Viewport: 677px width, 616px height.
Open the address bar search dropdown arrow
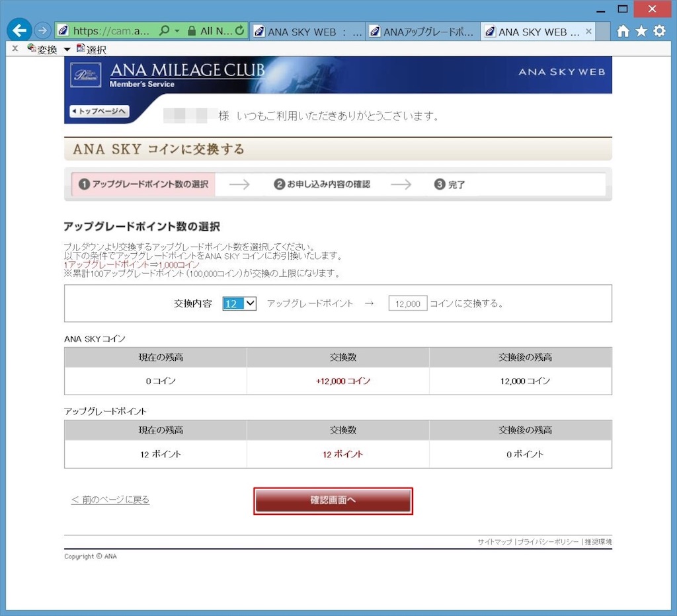(177, 31)
